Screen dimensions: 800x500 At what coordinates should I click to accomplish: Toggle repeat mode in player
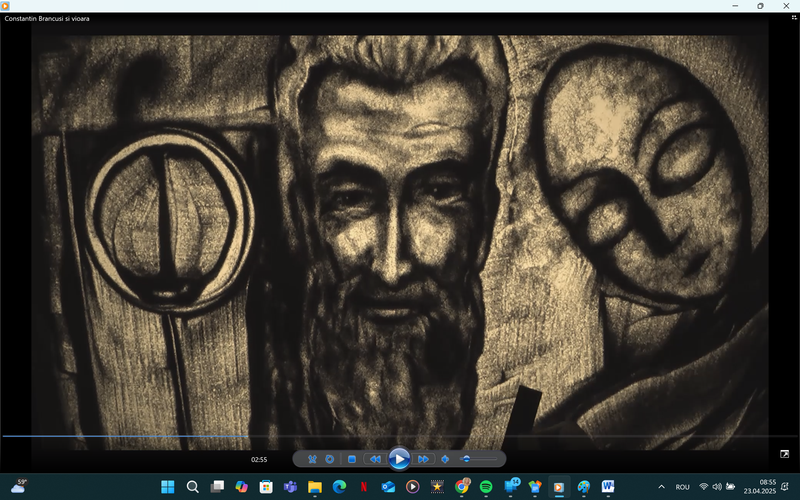329,459
